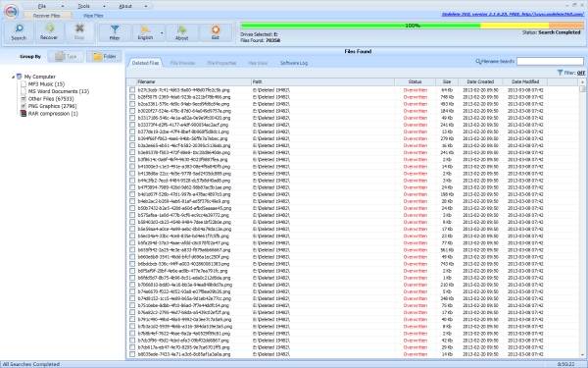The image size is (588, 368).
Task: Select the File Preview tab
Action: coord(182,63)
